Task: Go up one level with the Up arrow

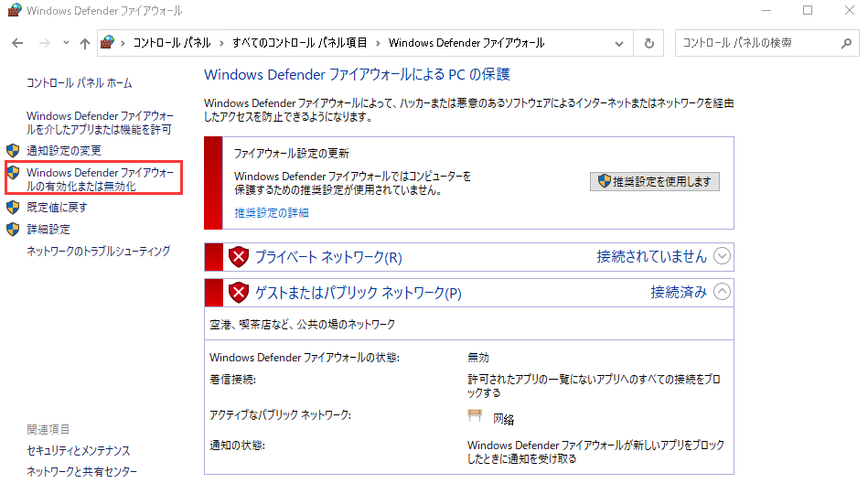Action: 85,43
